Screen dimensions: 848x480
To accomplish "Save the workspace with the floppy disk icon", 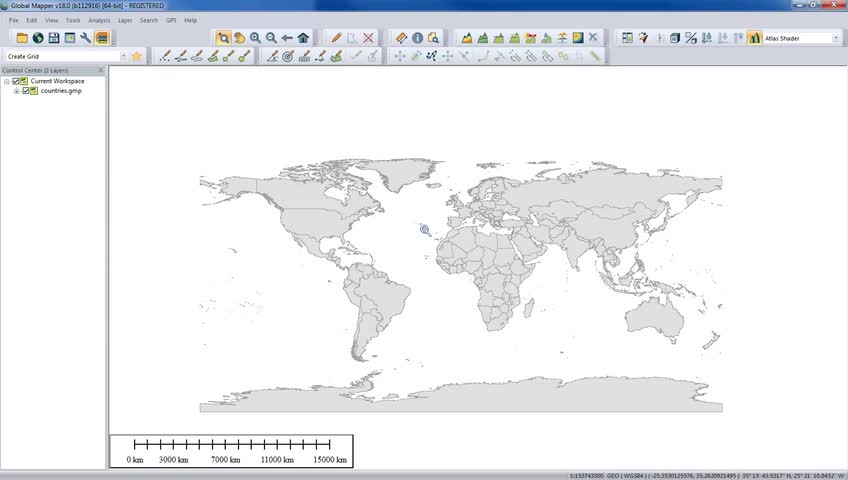I will 54,38.
